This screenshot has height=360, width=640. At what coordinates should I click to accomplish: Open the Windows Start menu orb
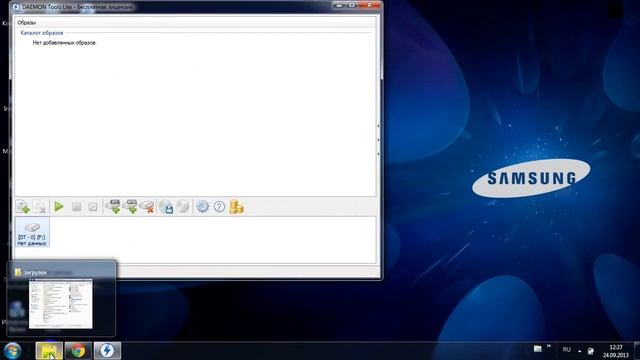12,351
